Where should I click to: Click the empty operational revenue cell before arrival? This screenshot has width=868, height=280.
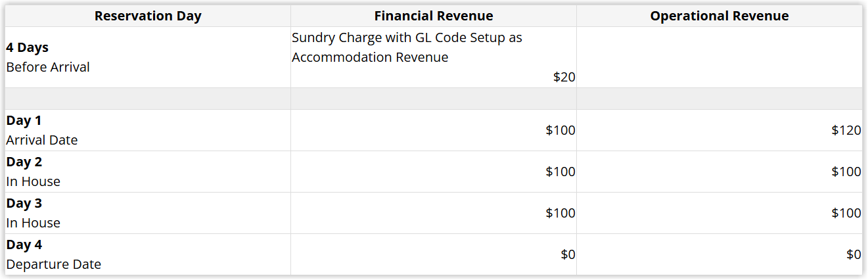pos(720,57)
